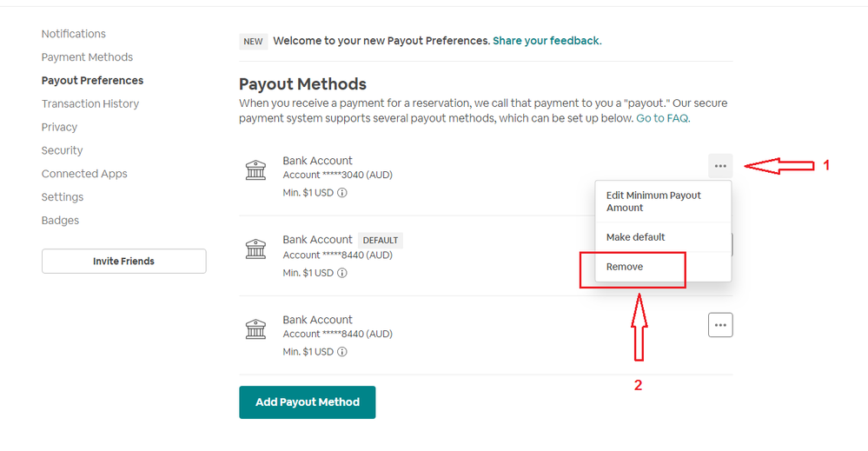Click info icon beside default account's Min. $1 USD
Viewport: 868px width, 451px height.
click(342, 273)
